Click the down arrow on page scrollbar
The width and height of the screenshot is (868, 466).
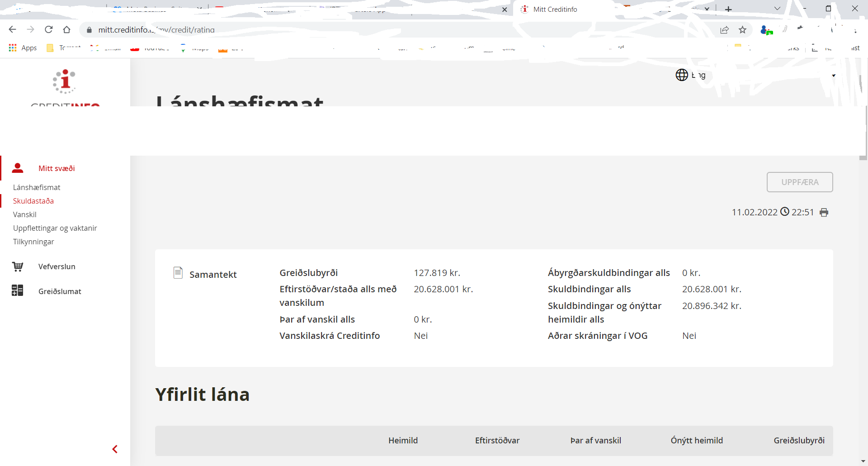pyautogui.click(x=863, y=461)
